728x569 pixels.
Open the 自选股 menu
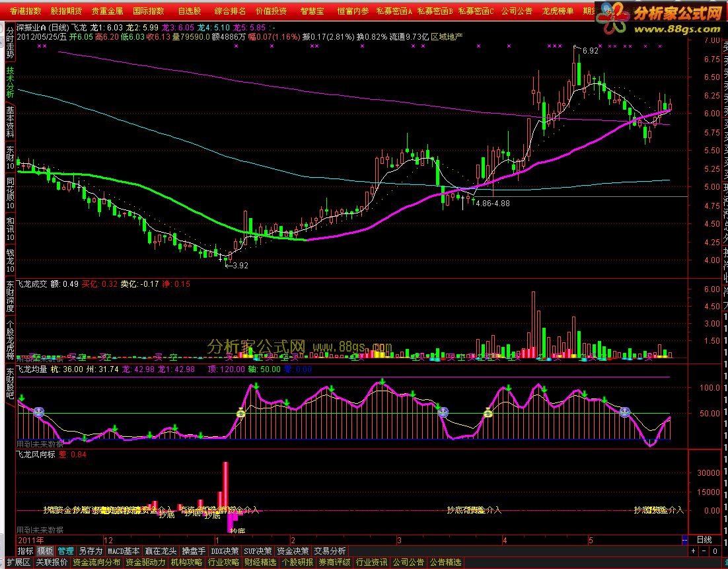(x=190, y=11)
